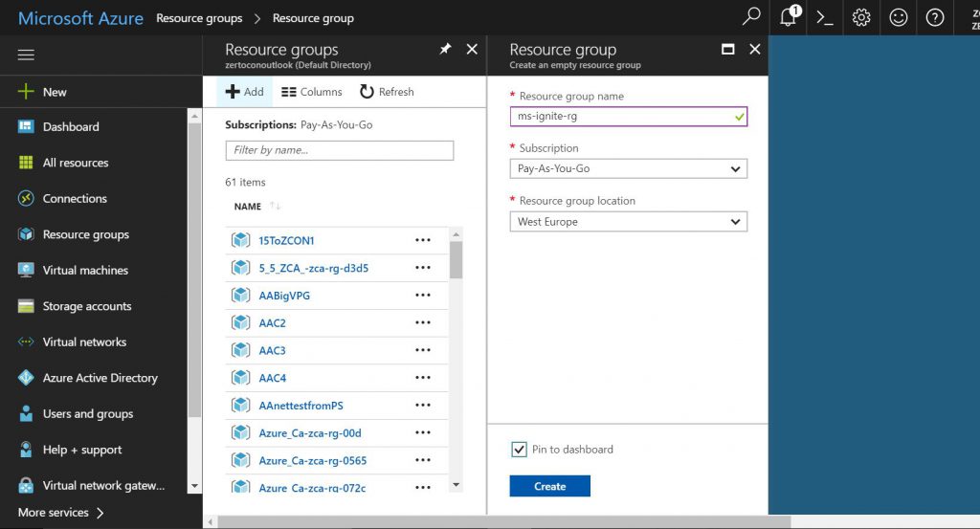Expand More services chevron
Image resolution: width=980 pixels, height=529 pixels.
100,513
